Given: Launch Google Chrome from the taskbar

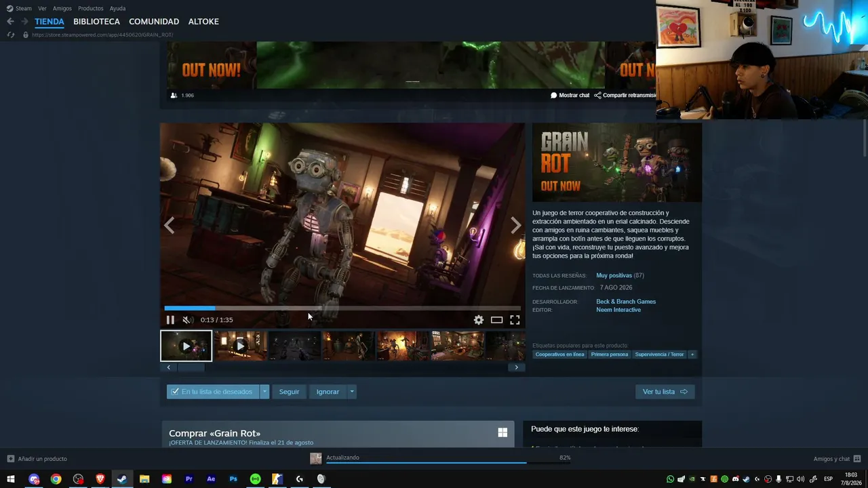Looking at the screenshot, I should tap(56, 479).
